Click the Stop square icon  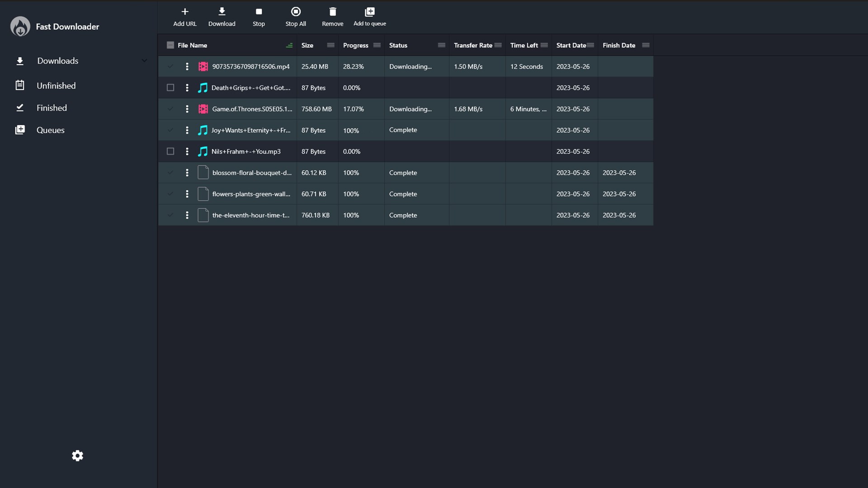(x=259, y=12)
